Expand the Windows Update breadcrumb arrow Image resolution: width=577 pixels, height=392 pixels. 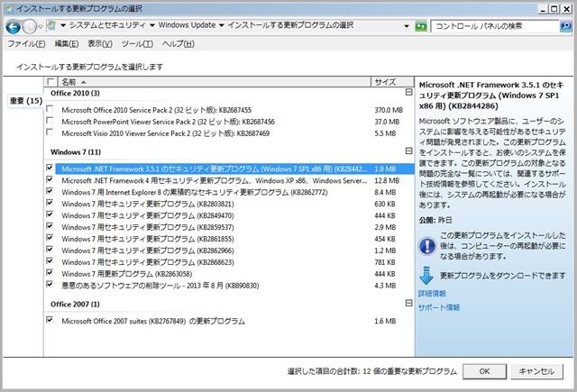point(221,25)
